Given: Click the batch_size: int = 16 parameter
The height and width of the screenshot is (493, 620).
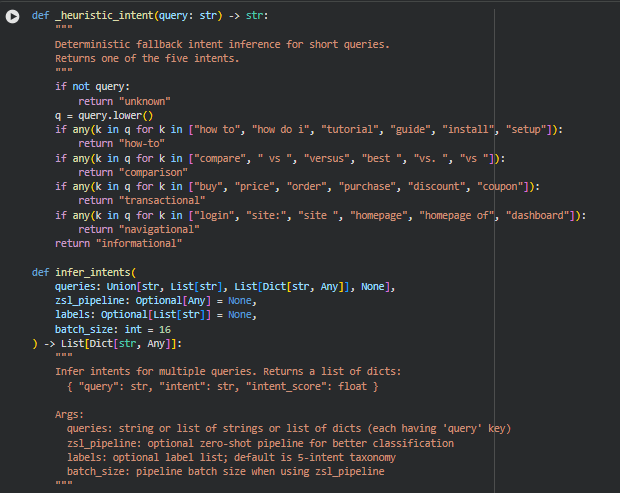Looking at the screenshot, I should [112, 329].
